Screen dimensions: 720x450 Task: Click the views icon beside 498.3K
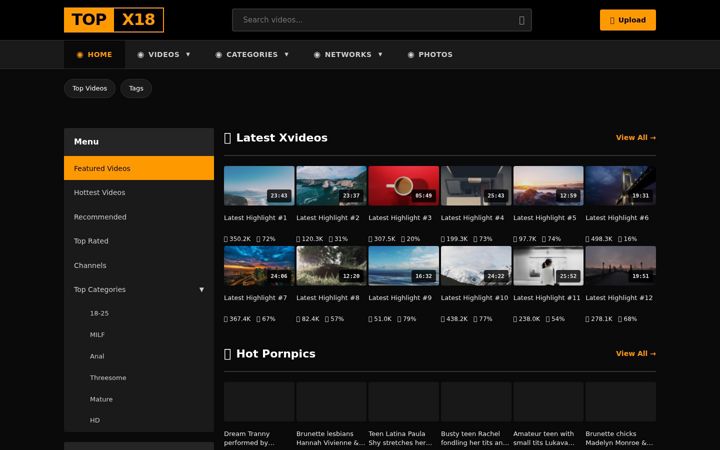588,239
